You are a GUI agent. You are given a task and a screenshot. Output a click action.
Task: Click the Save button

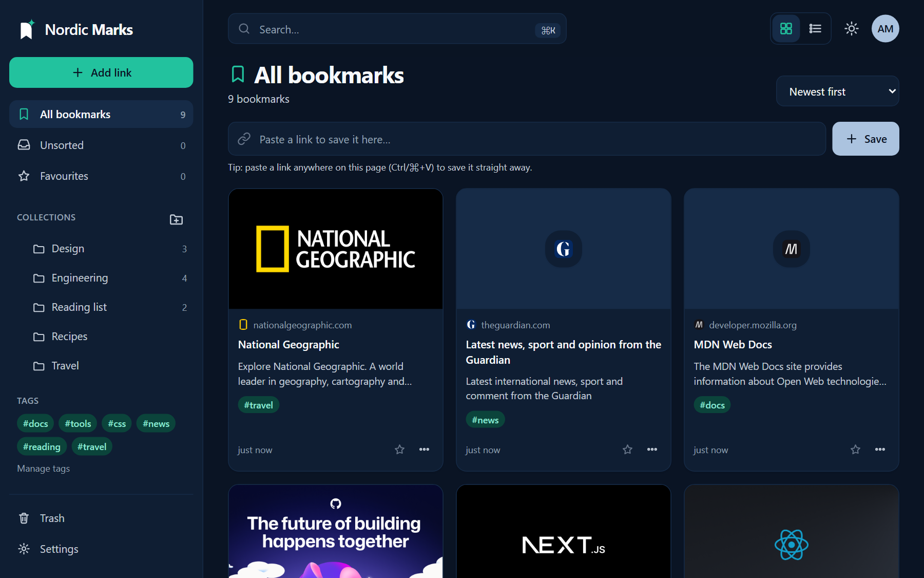[865, 139]
